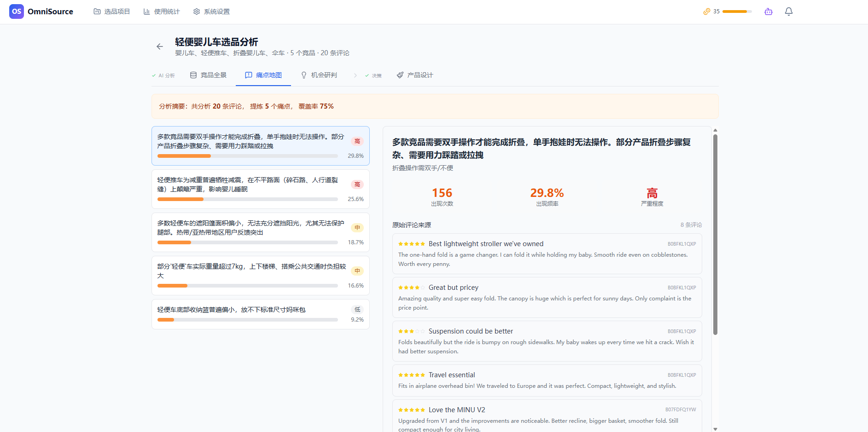This screenshot has height=432, width=868.
Task: Open the 系统设置 settings gear
Action: [197, 11]
